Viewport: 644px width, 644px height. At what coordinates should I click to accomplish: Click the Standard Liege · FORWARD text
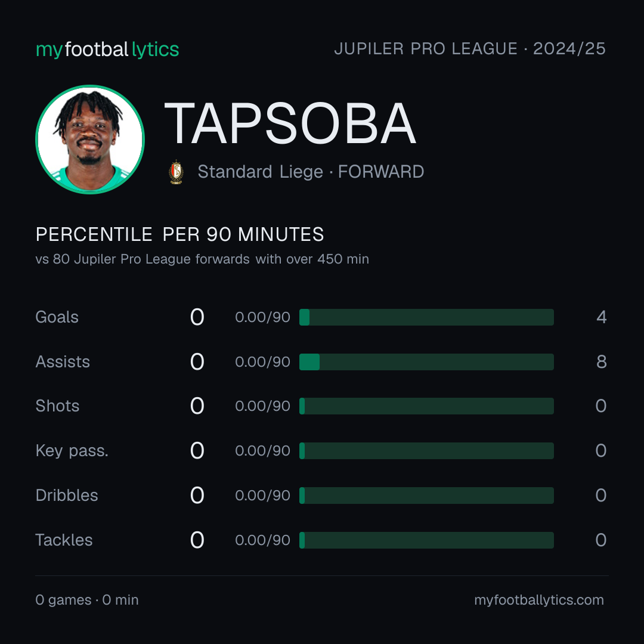click(311, 172)
